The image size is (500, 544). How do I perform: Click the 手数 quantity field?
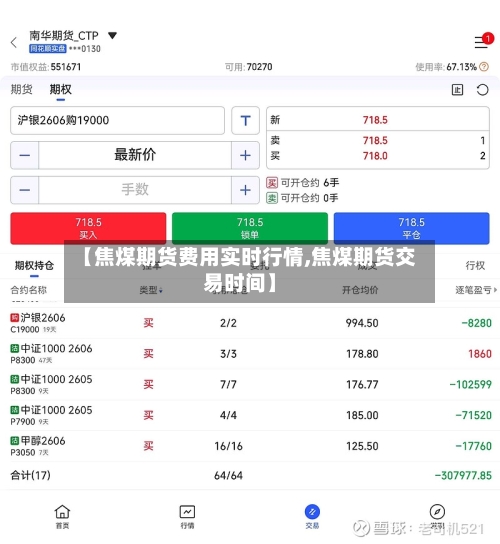[x=135, y=190]
